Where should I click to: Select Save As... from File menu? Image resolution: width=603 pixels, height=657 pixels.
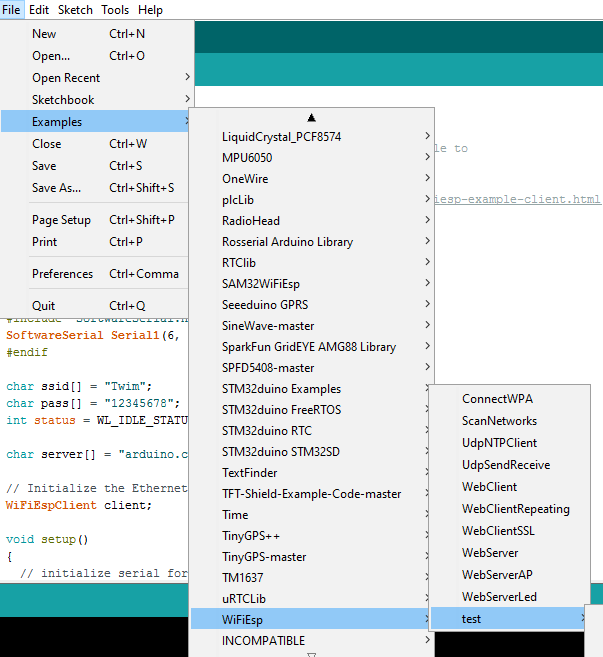(x=56, y=188)
